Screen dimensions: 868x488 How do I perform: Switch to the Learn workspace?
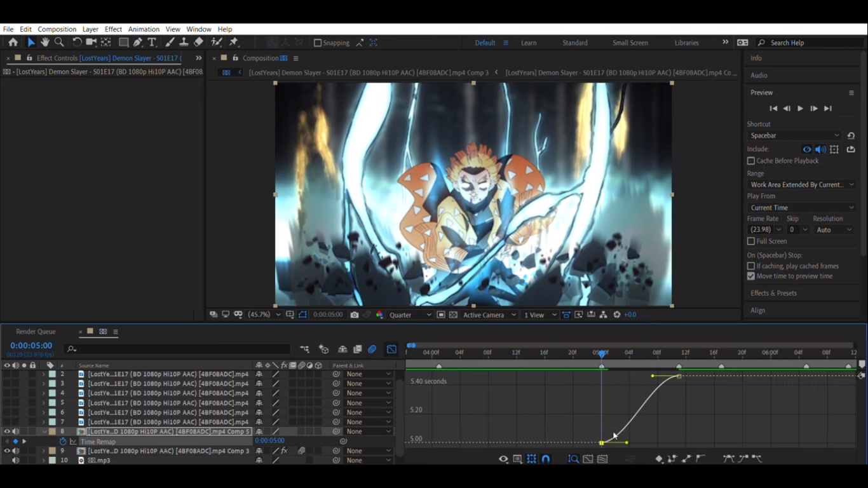529,43
